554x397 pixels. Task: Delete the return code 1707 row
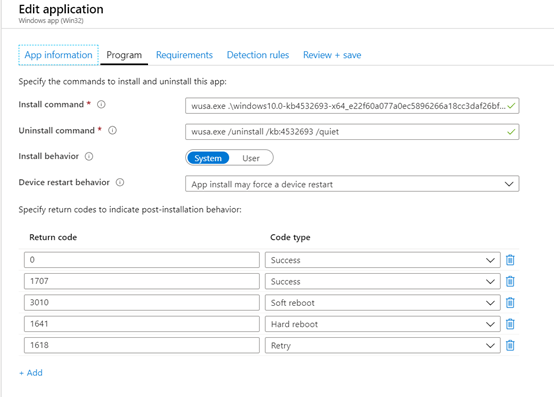510,282
